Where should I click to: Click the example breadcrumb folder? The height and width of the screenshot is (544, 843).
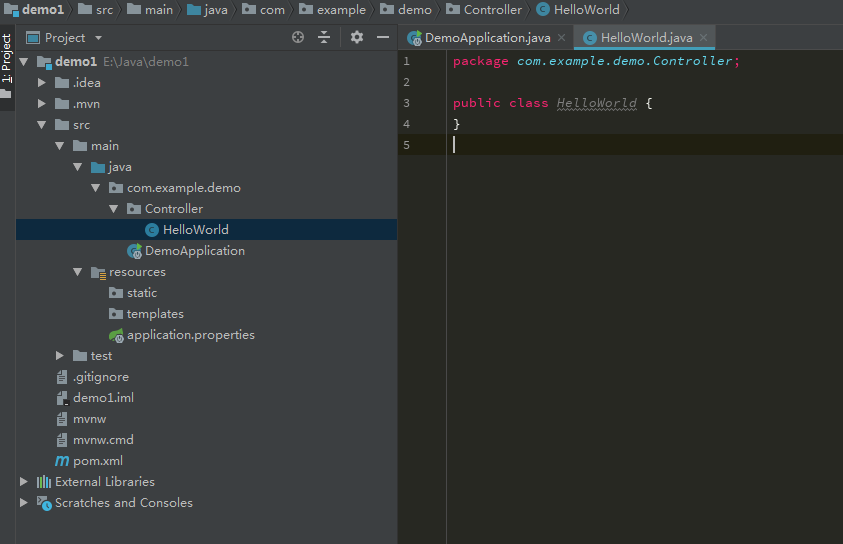coord(341,10)
